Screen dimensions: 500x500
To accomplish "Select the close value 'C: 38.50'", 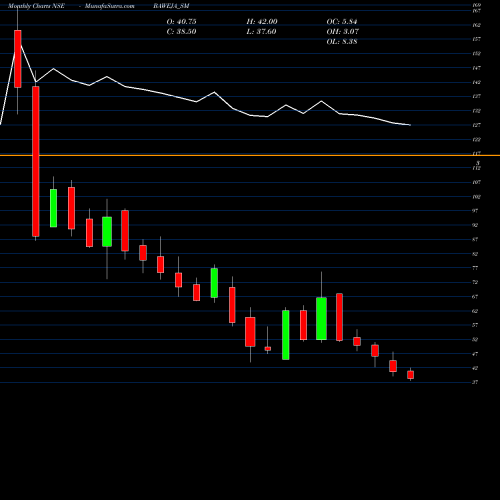I will point(181,32).
